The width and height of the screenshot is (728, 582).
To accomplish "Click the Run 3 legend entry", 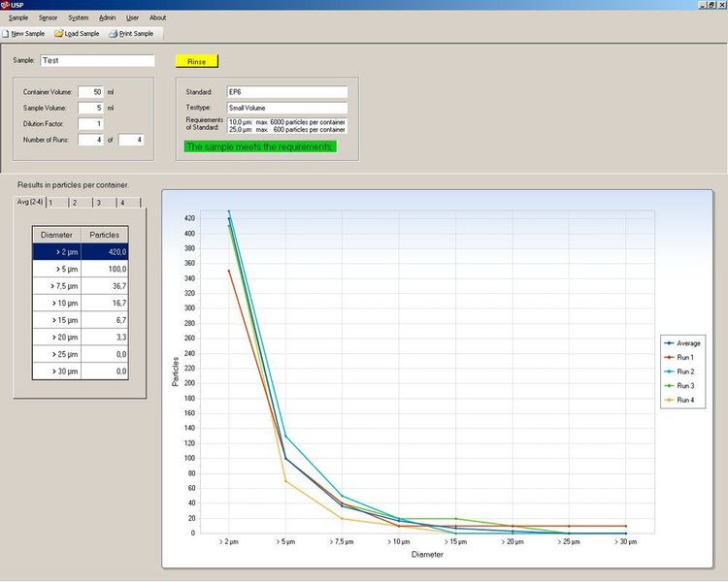I will (679, 386).
